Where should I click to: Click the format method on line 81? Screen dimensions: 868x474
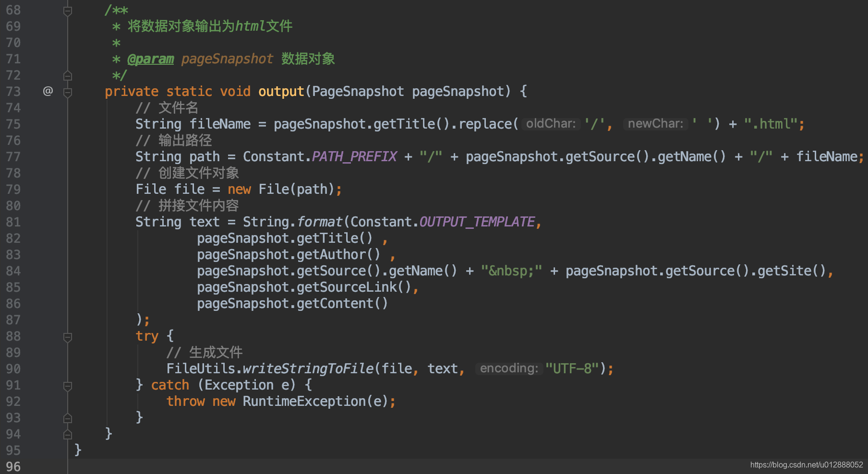click(320, 222)
